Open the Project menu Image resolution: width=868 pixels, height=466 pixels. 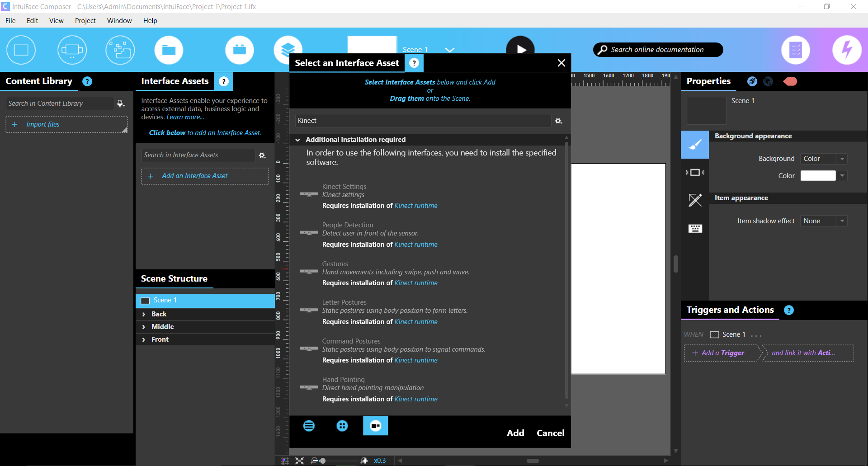[x=85, y=21]
